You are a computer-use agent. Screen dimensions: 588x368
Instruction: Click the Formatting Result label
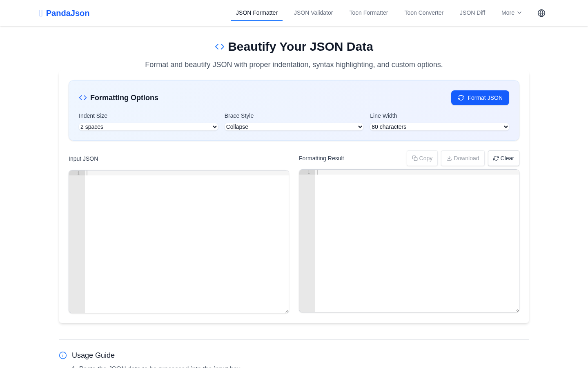point(321,158)
